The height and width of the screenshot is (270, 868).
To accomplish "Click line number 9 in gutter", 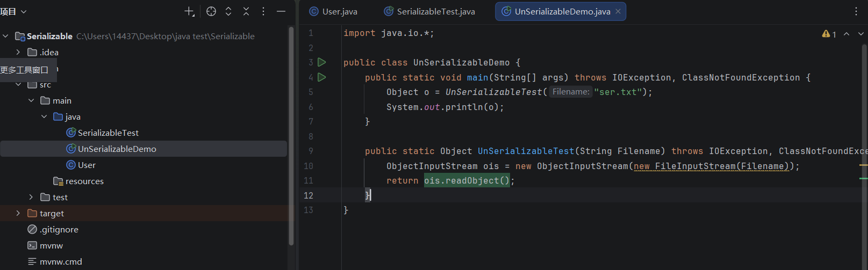I will coord(311,151).
